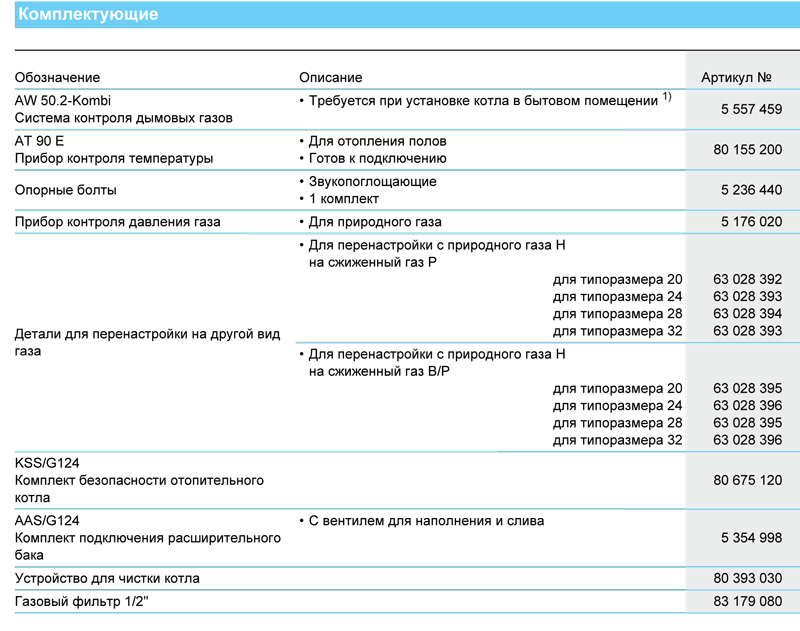Screen dimensions: 800x631
Task: Select article number 63 028 392
Action: [x=747, y=280]
